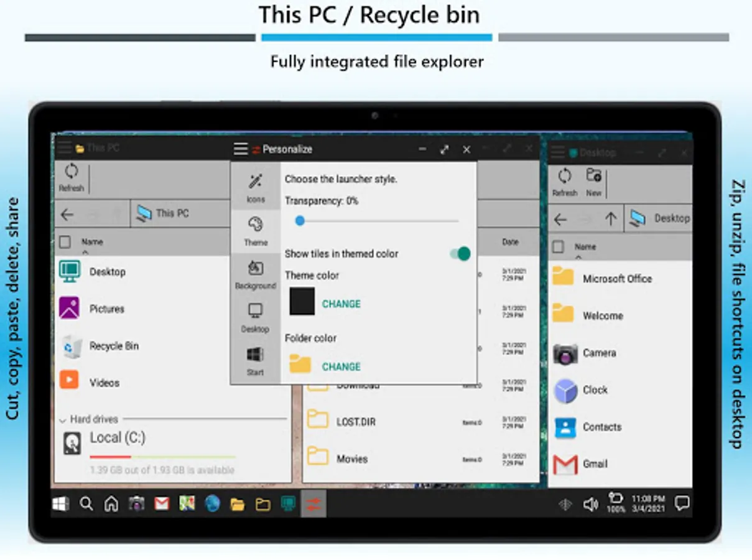Screen dimensions: 752x560
Task: Open Gmail icon on taskbar
Action: click(x=162, y=503)
